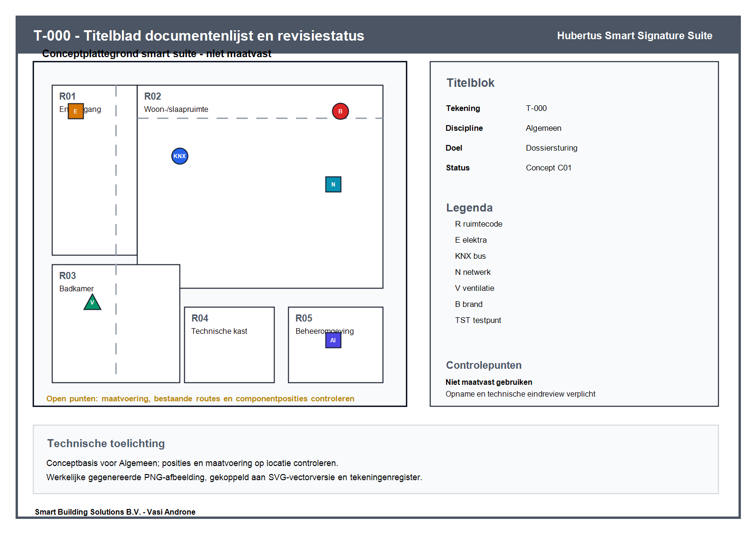Screen dimensions: 756x534
Task: Click the Doel field label
Action: click(x=454, y=148)
